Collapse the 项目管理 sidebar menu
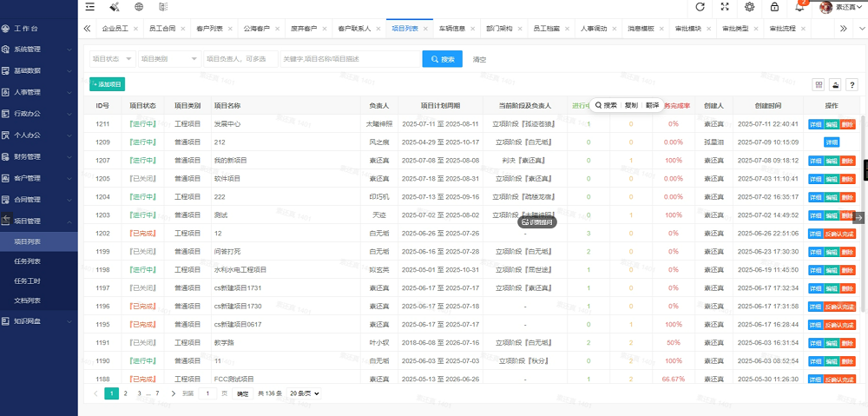 38,221
